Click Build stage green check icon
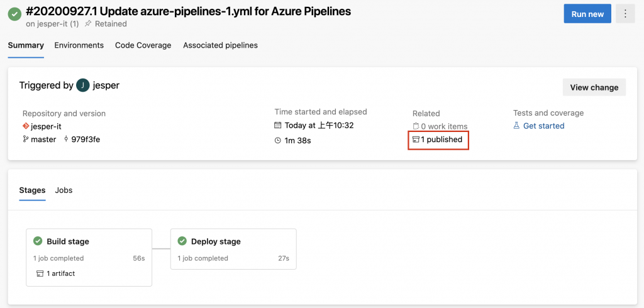Image resolution: width=644 pixels, height=308 pixels. click(38, 241)
